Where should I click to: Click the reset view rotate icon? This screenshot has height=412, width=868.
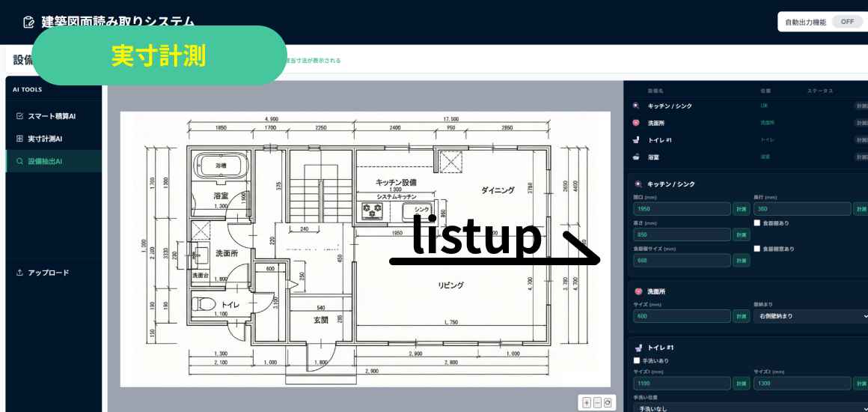pyautogui.click(x=608, y=402)
